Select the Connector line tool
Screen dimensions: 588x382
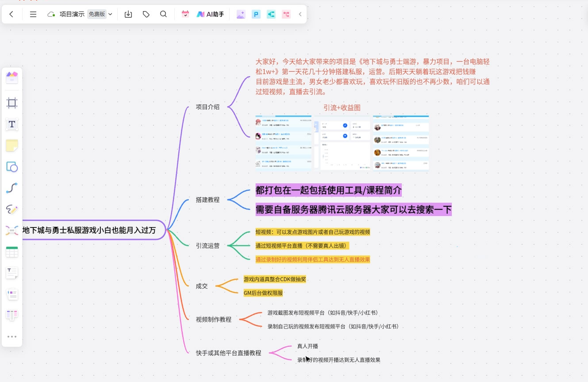tap(12, 188)
